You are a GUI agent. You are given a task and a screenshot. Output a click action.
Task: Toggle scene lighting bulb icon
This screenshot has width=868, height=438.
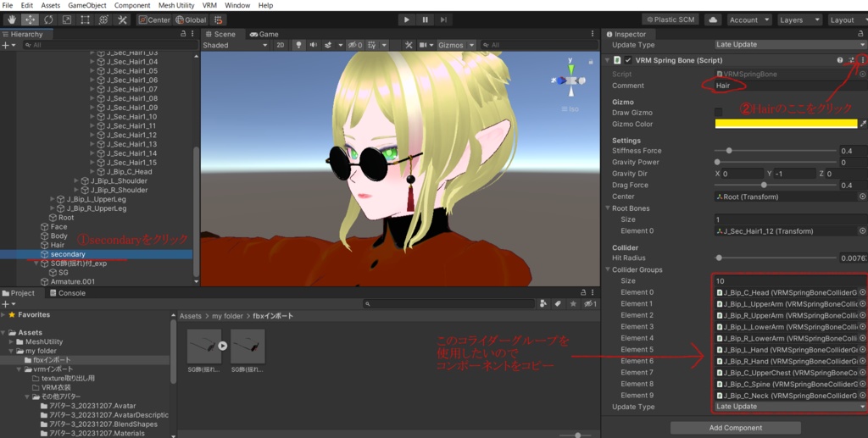(x=298, y=45)
